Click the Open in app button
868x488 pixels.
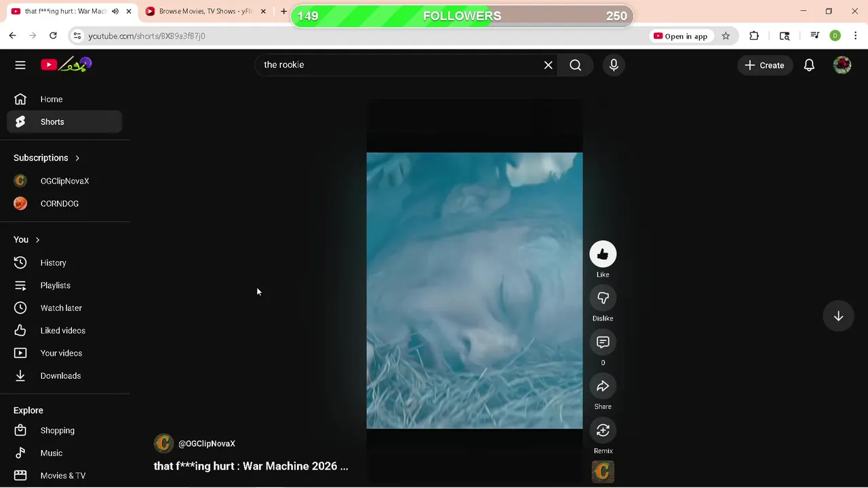pos(680,36)
